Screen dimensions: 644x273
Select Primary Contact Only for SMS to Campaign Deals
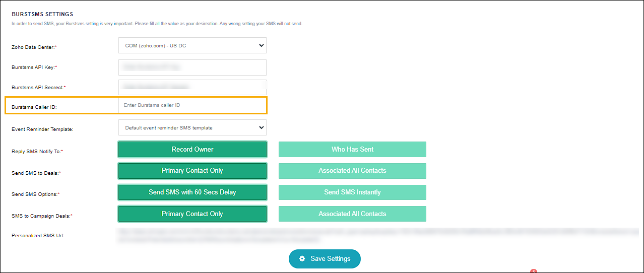pyautogui.click(x=192, y=214)
